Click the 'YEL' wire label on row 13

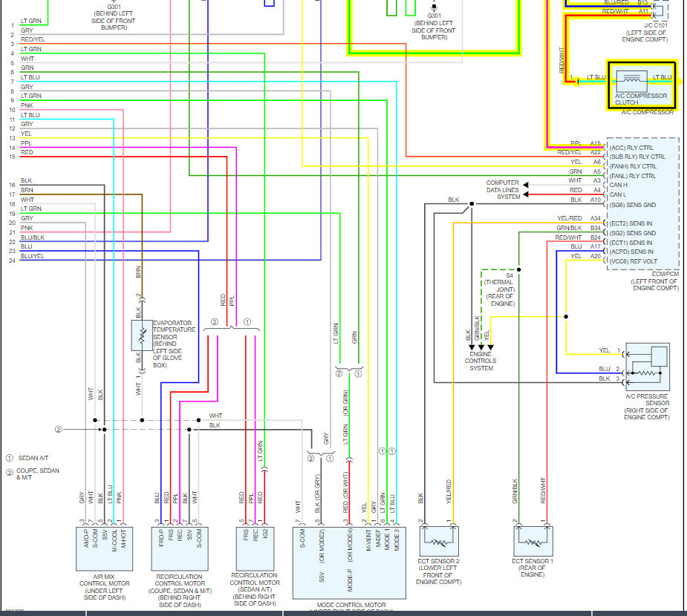[26, 134]
